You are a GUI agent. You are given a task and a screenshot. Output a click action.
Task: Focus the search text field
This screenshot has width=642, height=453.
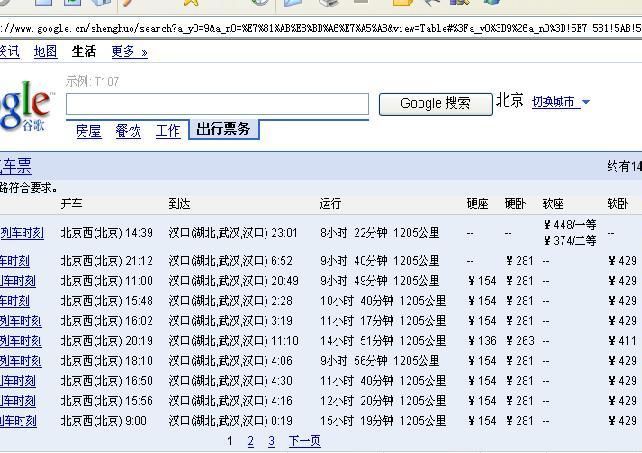pyautogui.click(x=217, y=104)
